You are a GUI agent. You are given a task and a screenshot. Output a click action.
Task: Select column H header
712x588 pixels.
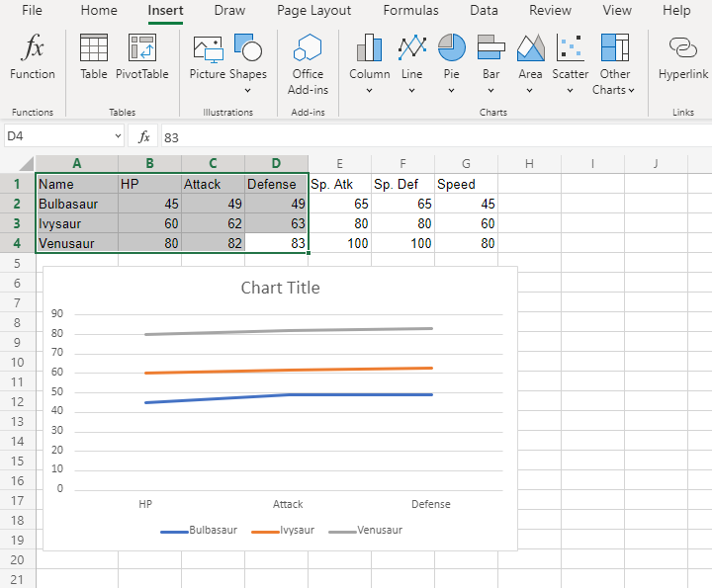coord(529,163)
